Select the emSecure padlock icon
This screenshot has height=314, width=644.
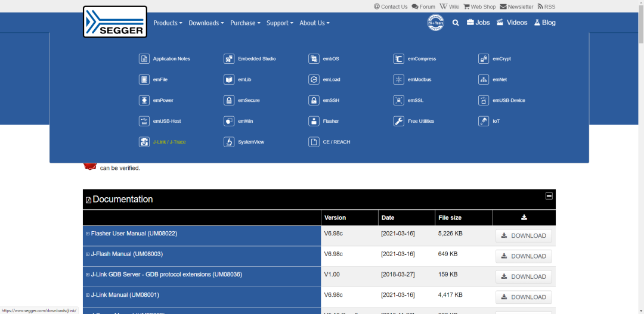[x=229, y=100]
